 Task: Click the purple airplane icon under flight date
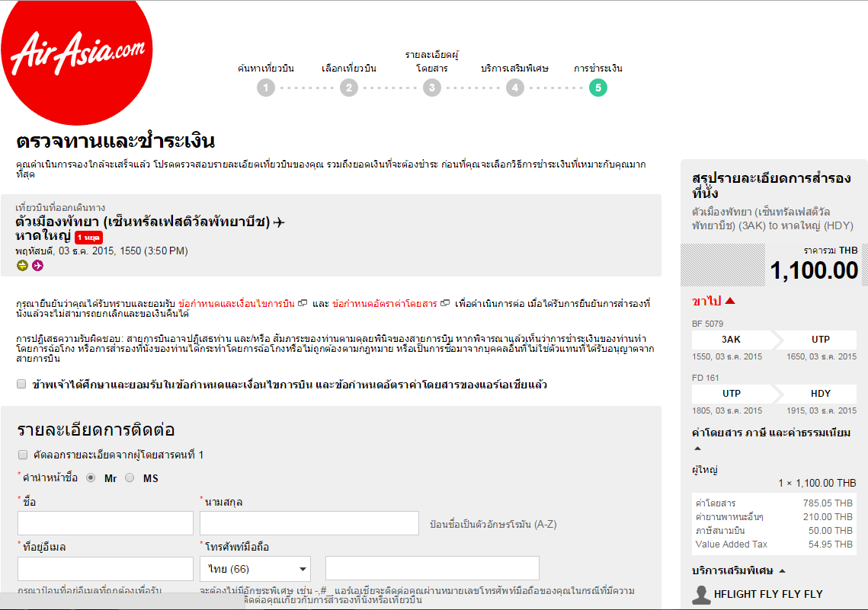coord(37,266)
